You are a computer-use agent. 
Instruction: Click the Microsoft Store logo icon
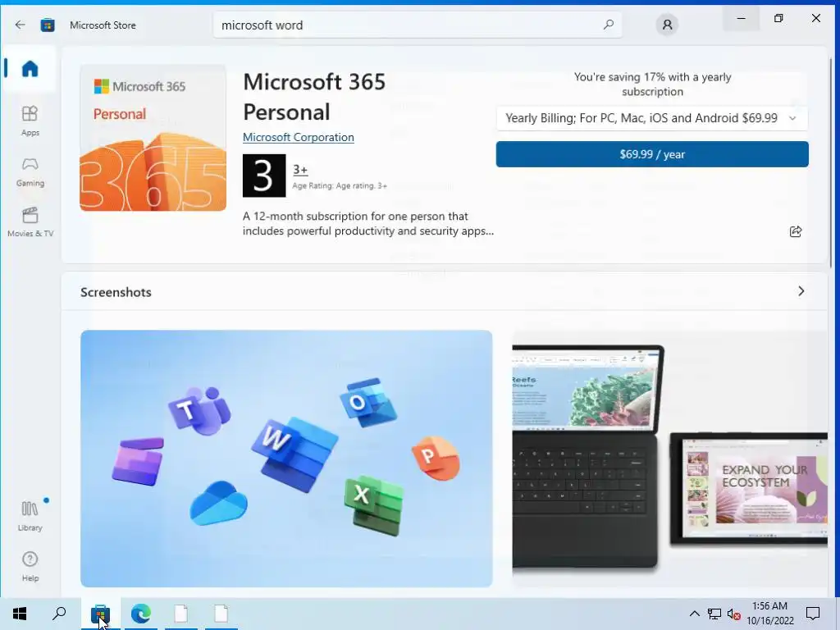coord(48,25)
